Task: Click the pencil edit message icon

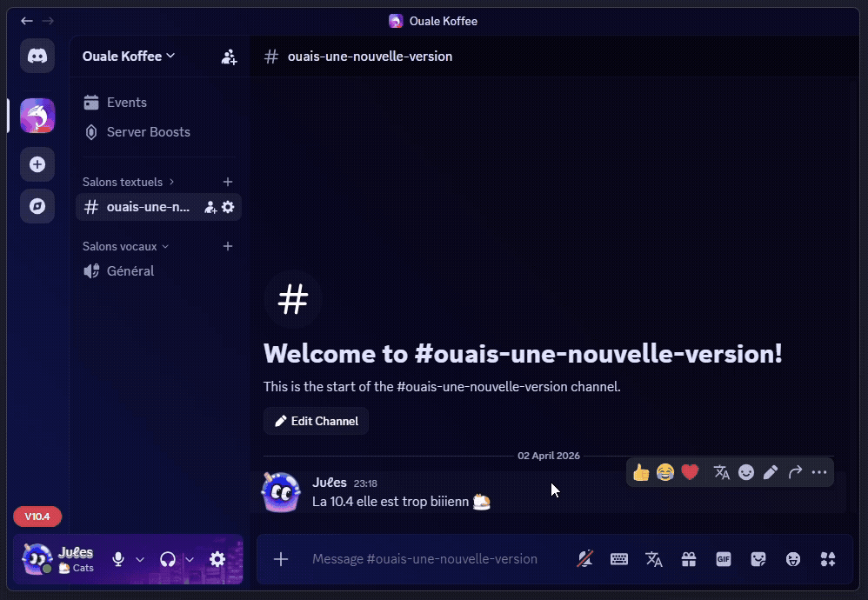Action: click(770, 472)
